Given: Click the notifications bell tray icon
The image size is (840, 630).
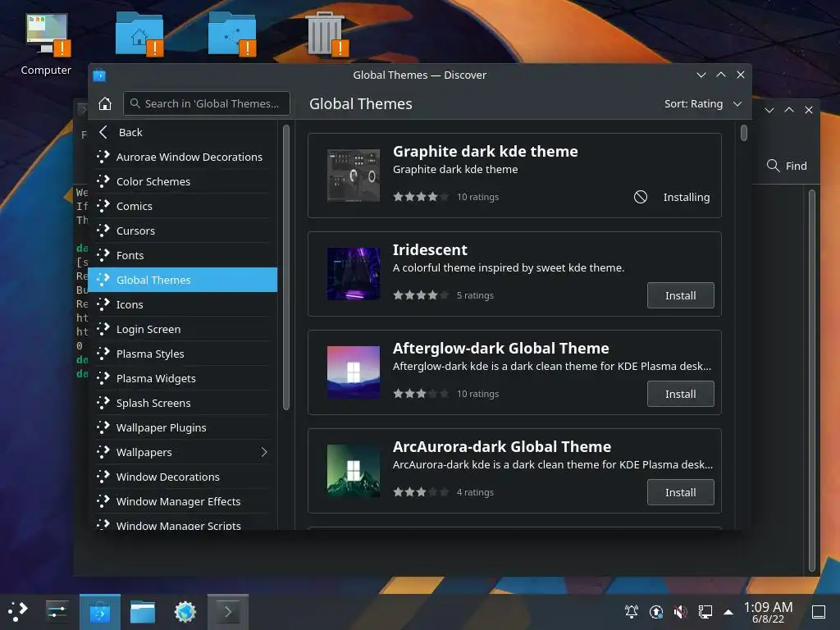Looking at the screenshot, I should tap(631, 611).
